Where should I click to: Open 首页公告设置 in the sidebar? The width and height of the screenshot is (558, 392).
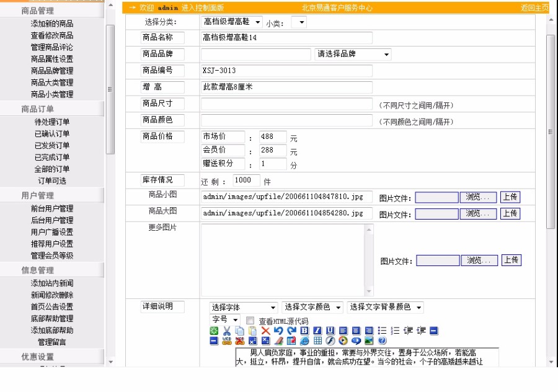[52, 307]
